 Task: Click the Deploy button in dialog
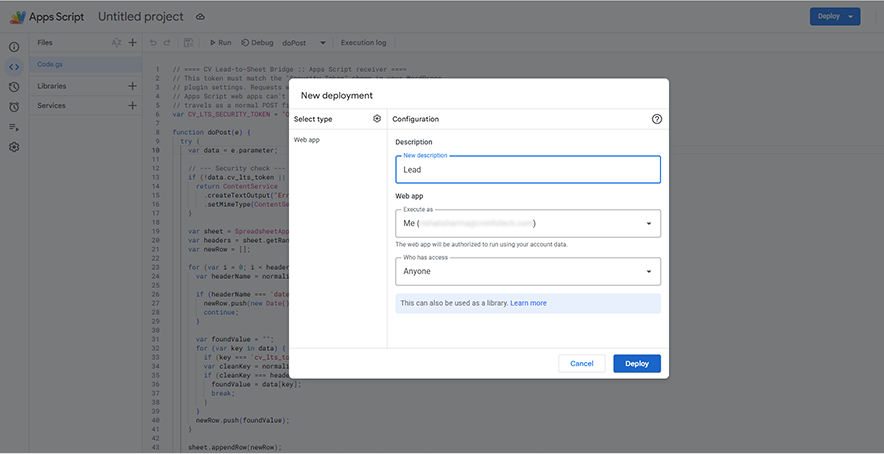pos(637,363)
